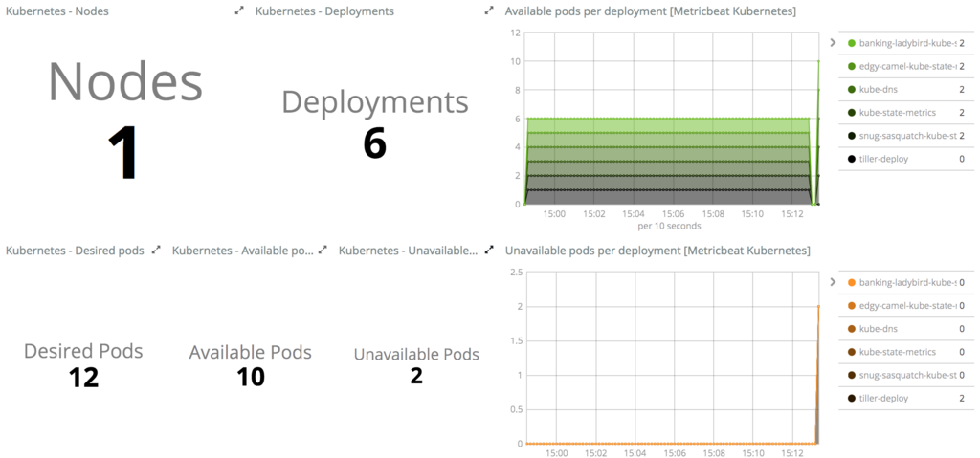Click the Nodes metric value 1
Image resolution: width=980 pixels, height=458 pixels.
coord(123,152)
